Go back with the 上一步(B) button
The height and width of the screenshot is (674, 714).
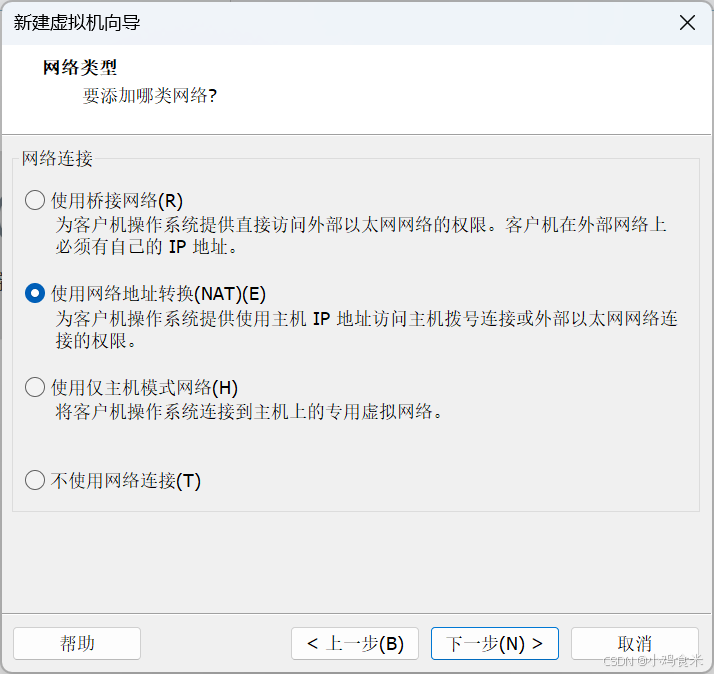click(355, 643)
